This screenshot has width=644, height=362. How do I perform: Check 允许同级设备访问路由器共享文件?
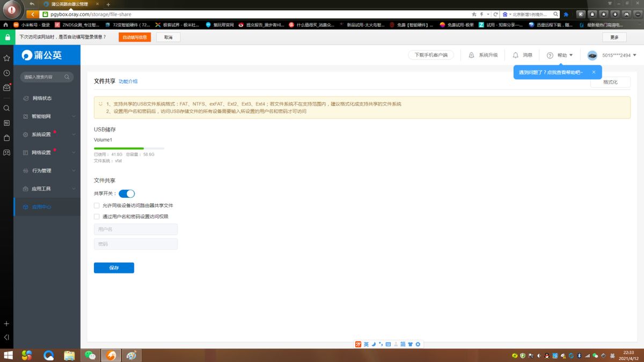(x=97, y=205)
